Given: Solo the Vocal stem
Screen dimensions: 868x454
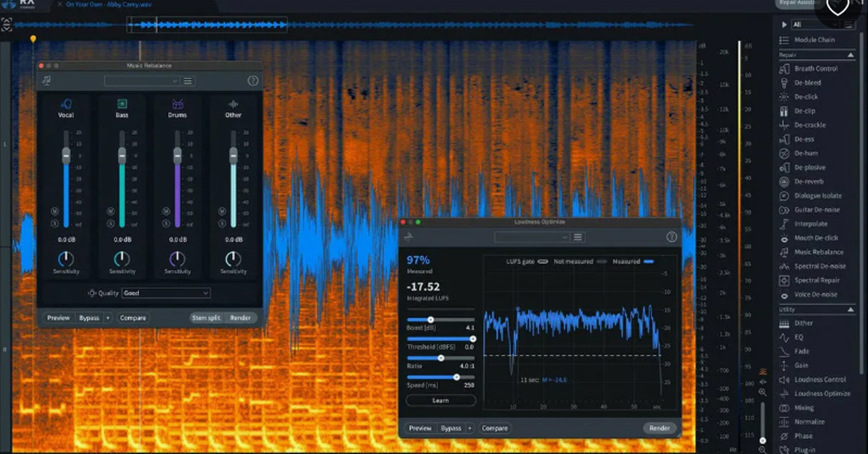Looking at the screenshot, I should [x=55, y=223].
